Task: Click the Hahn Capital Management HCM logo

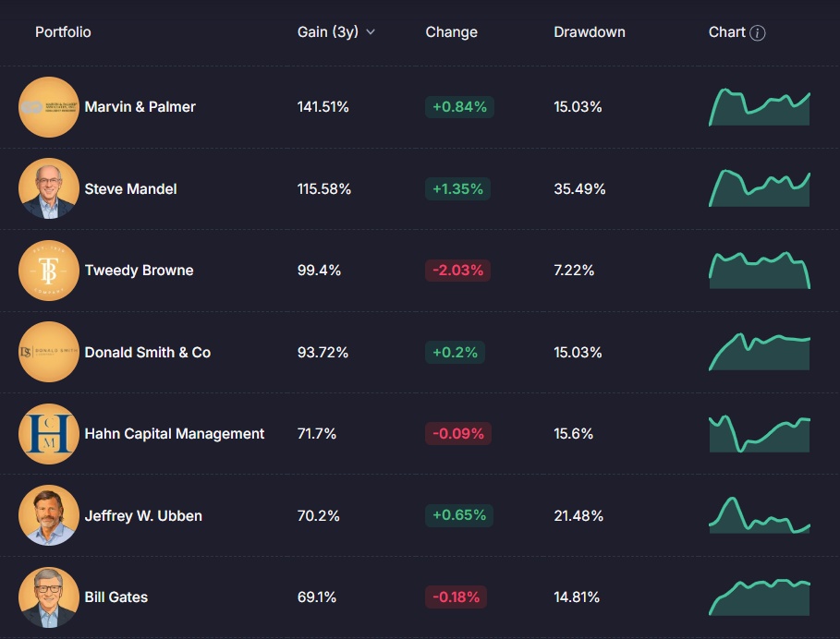Action: tap(49, 433)
